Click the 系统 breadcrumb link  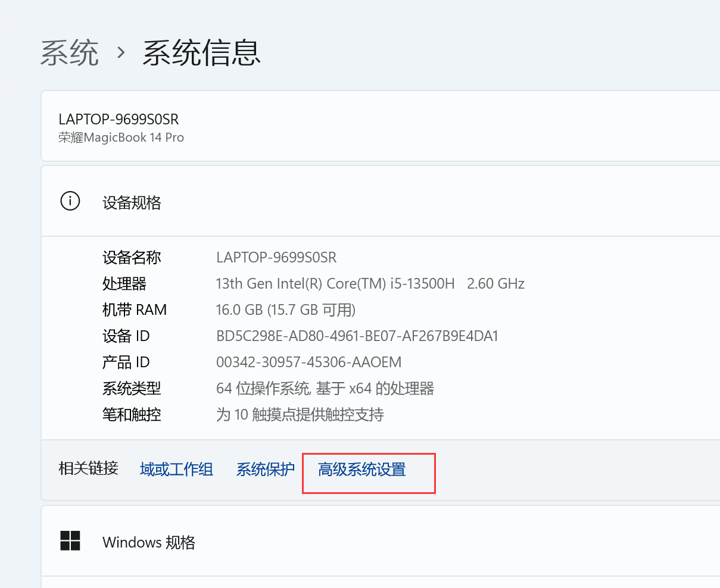(x=70, y=53)
